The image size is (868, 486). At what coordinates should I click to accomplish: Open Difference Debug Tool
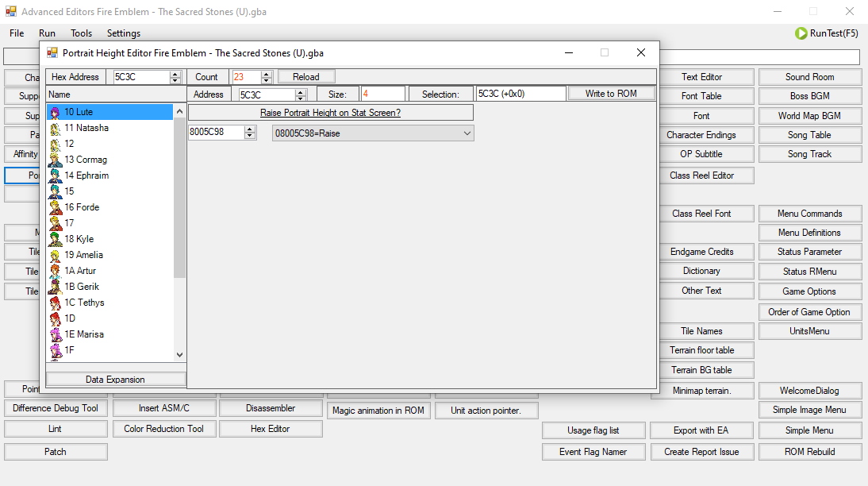tap(56, 408)
